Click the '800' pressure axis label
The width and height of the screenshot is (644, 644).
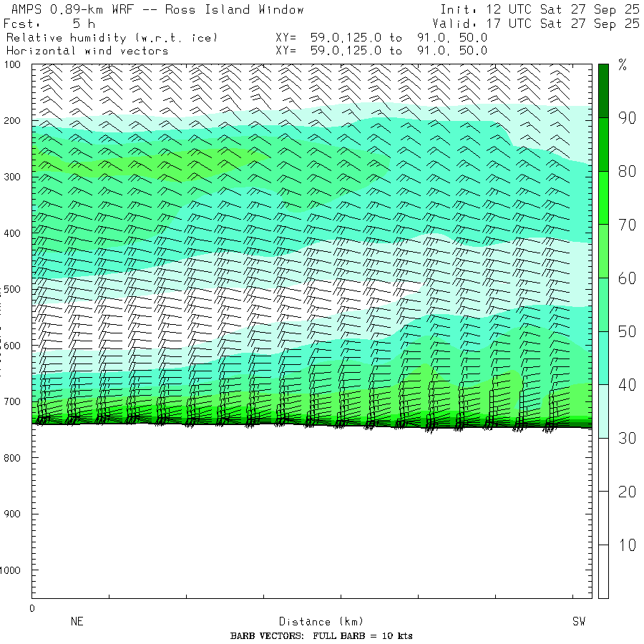coord(12,458)
